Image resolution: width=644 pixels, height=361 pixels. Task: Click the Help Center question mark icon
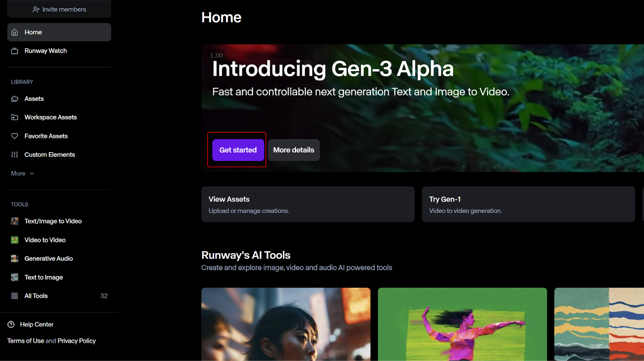pos(11,324)
